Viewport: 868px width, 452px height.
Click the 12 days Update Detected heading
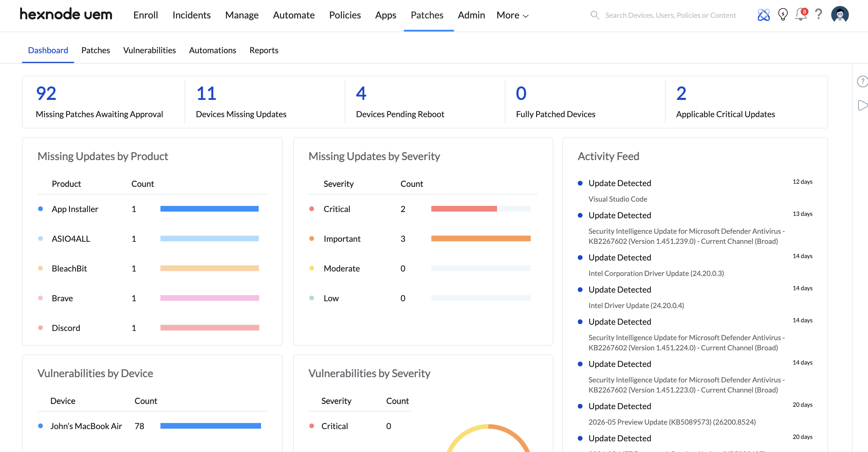[x=619, y=183]
